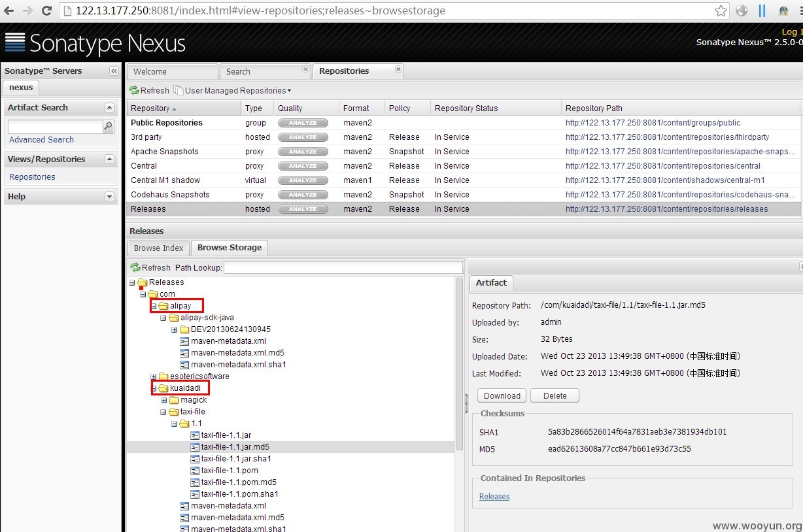
Task: Reload the page with the browser refresh icon
Action: (x=46, y=10)
